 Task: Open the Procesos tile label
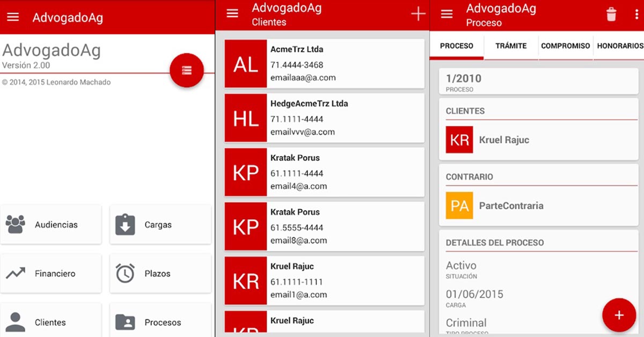click(x=163, y=323)
